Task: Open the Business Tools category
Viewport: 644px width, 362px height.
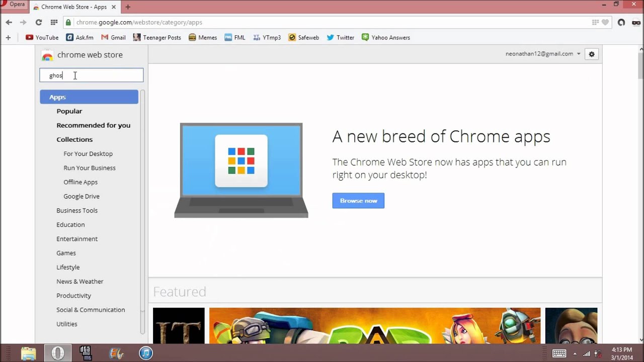Action: [77, 211]
